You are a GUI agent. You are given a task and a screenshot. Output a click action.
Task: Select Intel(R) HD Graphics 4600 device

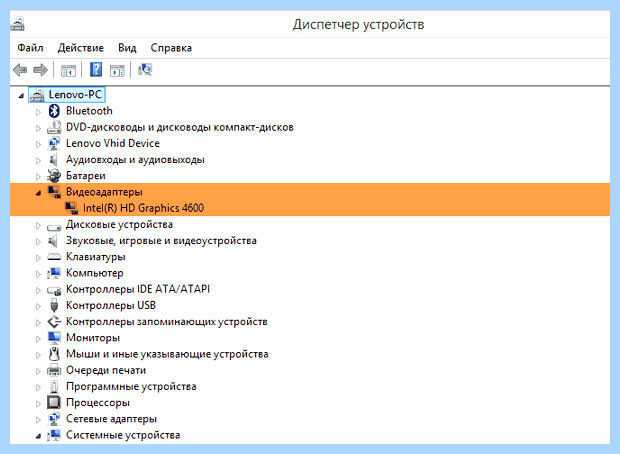click(x=144, y=208)
